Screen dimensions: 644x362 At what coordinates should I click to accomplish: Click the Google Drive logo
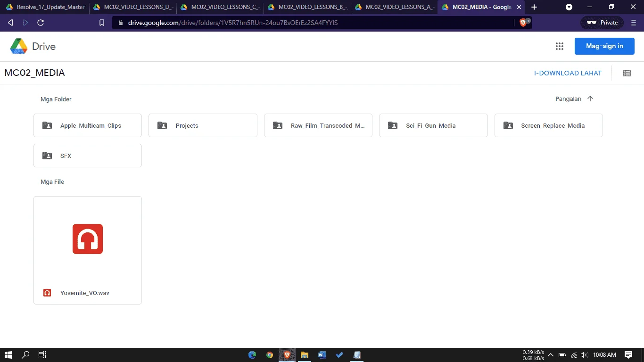coord(33,46)
